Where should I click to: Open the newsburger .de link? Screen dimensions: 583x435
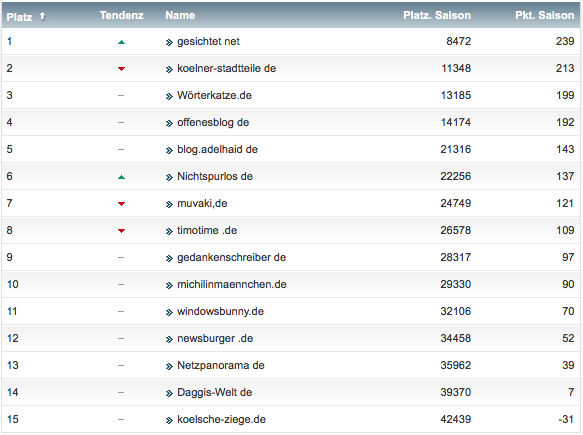(x=215, y=338)
